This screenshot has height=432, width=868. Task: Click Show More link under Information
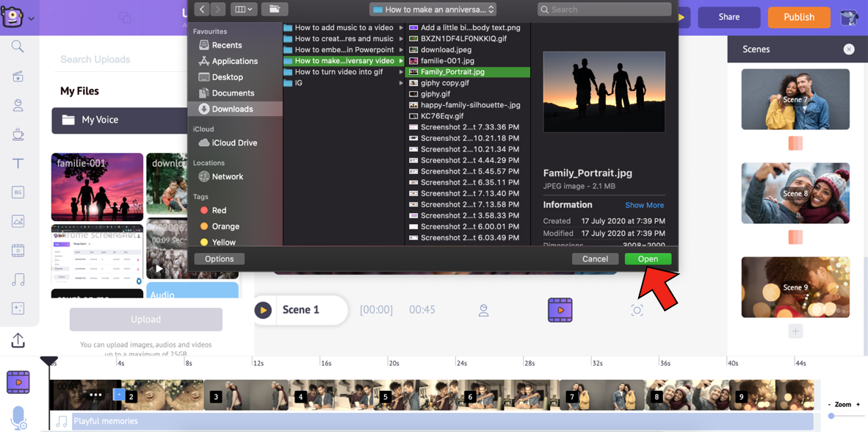click(x=644, y=205)
